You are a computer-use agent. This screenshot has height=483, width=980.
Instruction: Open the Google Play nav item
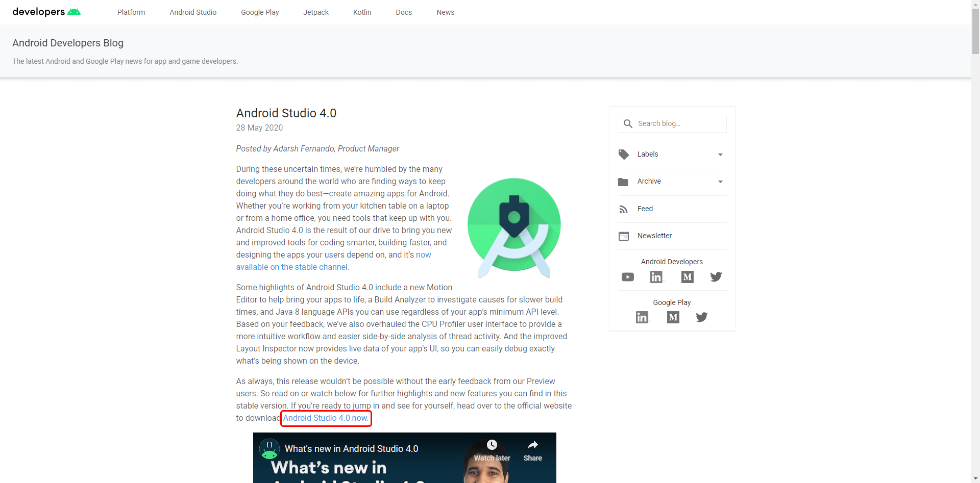click(260, 12)
